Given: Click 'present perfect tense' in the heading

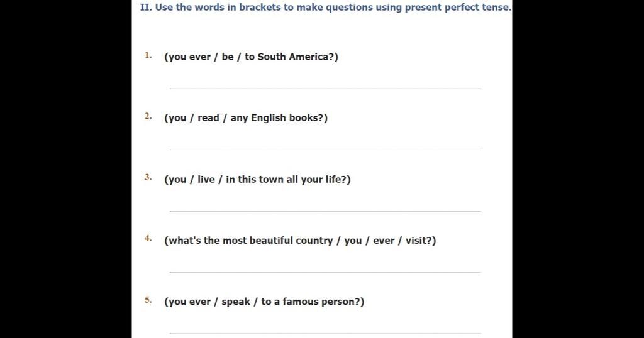Looking at the screenshot, I should [x=457, y=8].
